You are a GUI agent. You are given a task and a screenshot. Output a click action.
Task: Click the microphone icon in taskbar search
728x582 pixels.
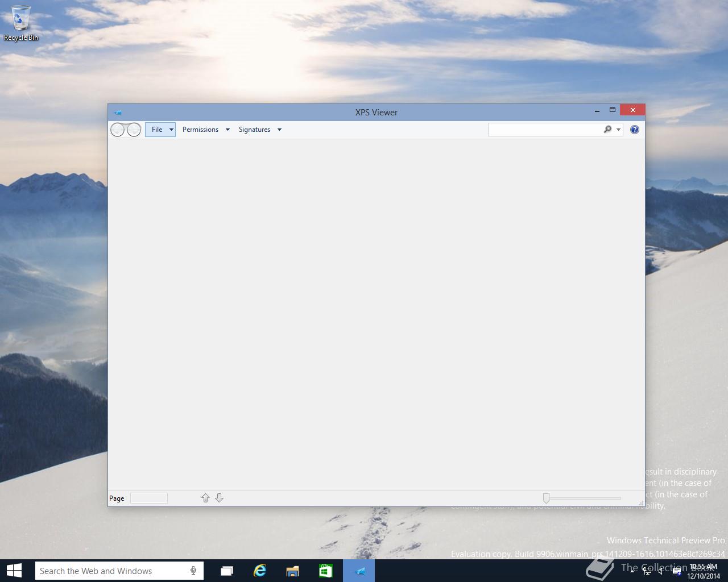(x=193, y=571)
